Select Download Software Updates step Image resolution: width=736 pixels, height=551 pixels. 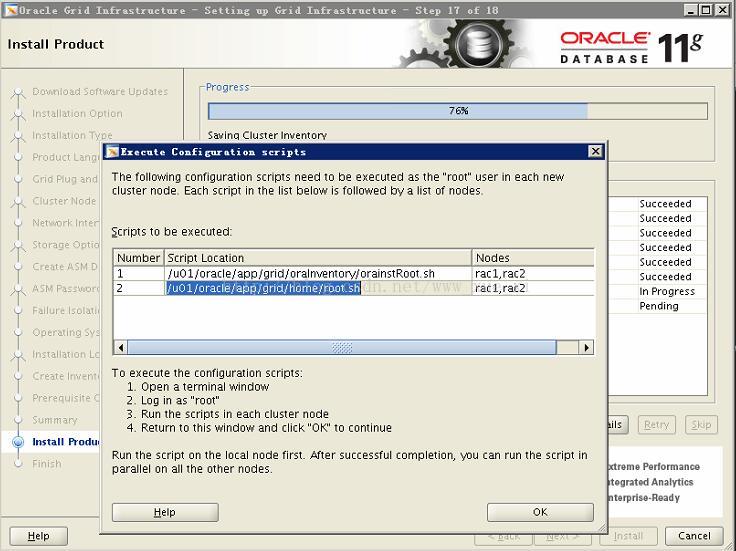point(100,92)
